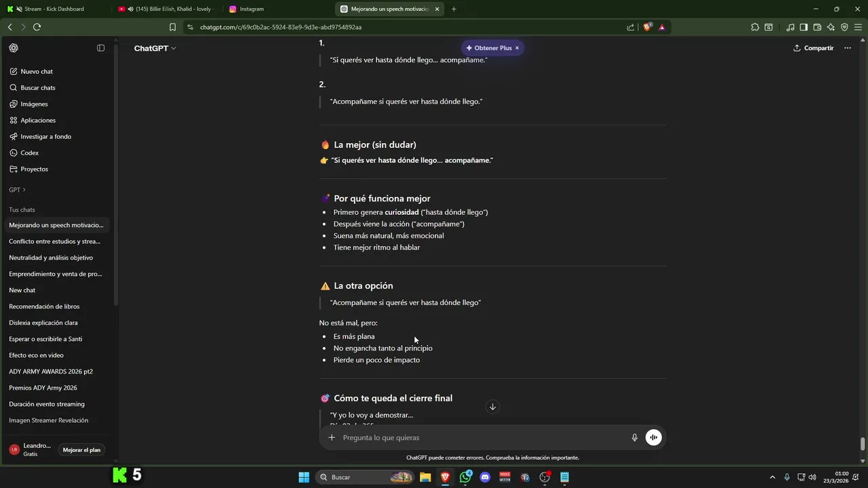
Task: Click the Obtener Plus button
Action: [488, 48]
